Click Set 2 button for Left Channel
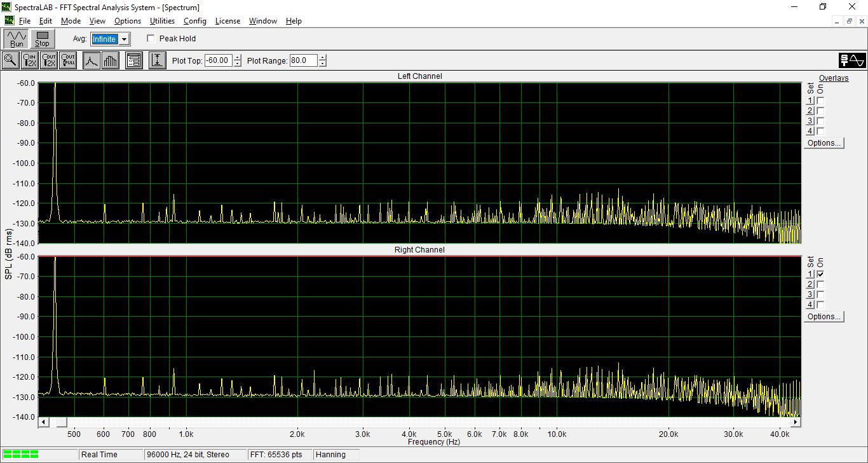 [810, 111]
